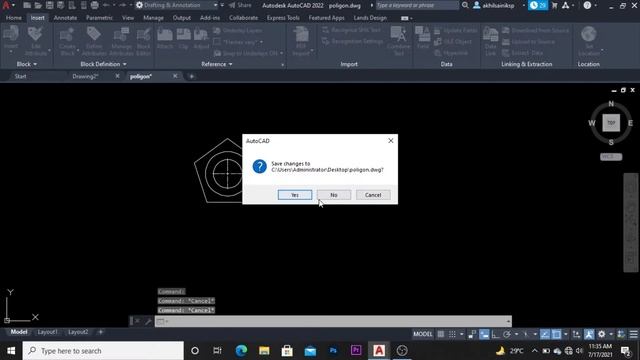Open workspace switching gear in status bar
The height and width of the screenshot is (360, 640).
coord(602,334)
